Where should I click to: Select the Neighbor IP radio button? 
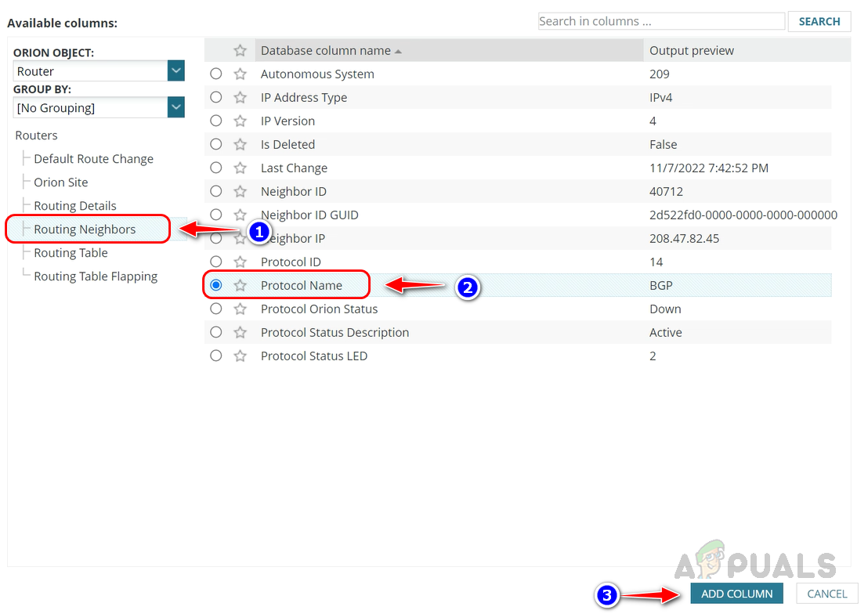point(216,238)
